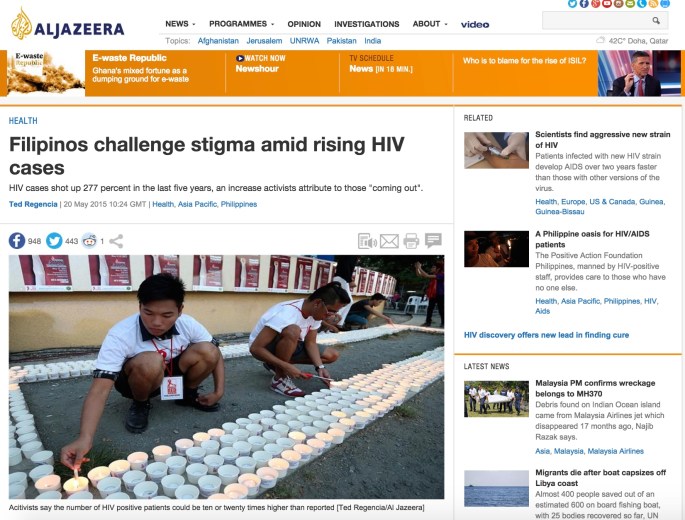Open more sharing options icon
The height and width of the screenshot is (520, 685).
(x=116, y=241)
